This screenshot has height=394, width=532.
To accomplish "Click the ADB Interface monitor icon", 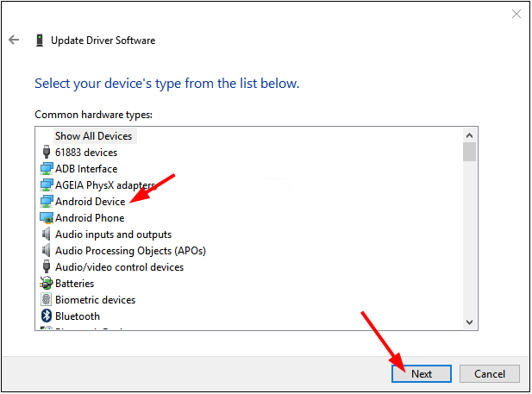I will click(47, 168).
